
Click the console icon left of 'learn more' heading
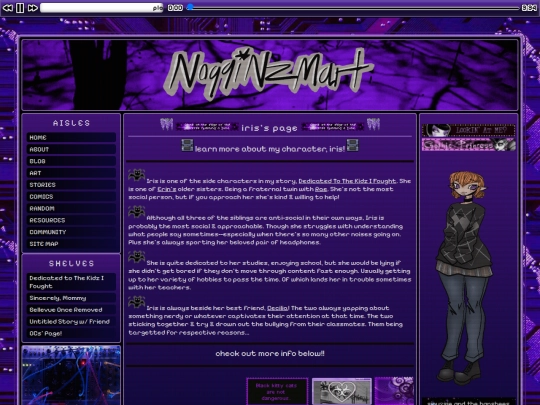pos(187,145)
